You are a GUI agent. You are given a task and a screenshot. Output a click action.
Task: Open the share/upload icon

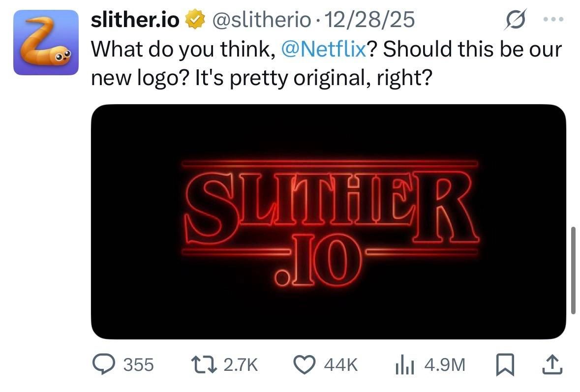point(551,365)
